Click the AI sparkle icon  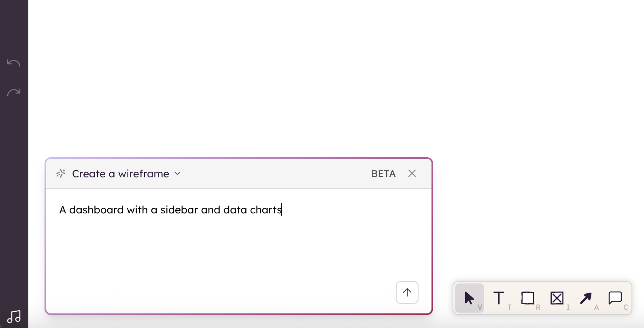point(61,174)
